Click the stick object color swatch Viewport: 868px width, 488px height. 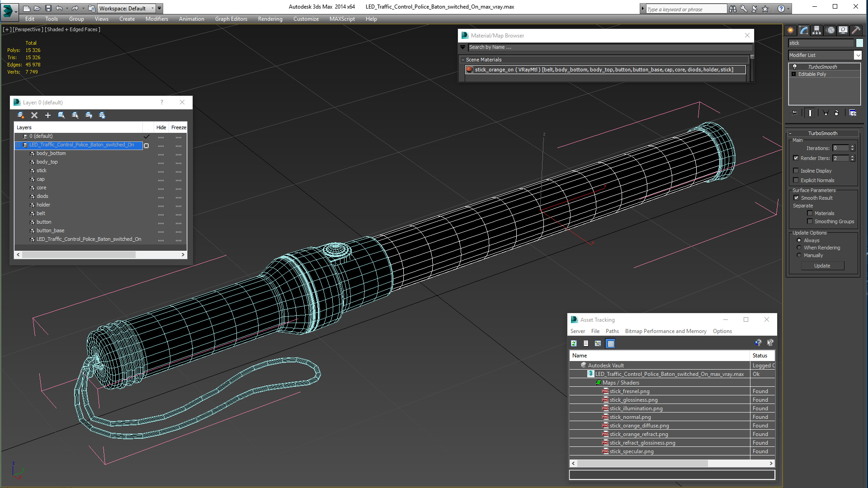coord(859,43)
